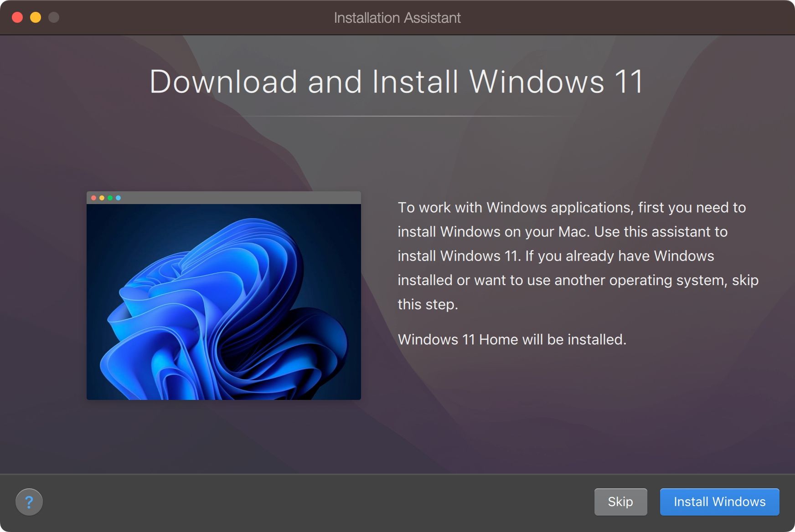The height and width of the screenshot is (532, 795).
Task: Click the Download and Install Windows 11 heading
Action: click(x=397, y=82)
